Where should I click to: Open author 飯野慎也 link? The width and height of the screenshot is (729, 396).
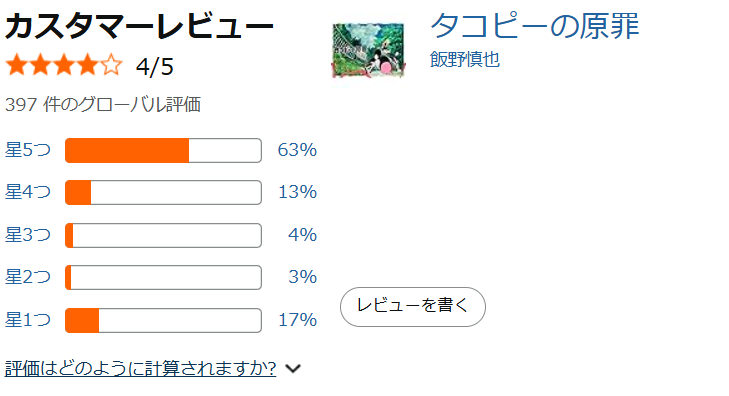point(464,59)
